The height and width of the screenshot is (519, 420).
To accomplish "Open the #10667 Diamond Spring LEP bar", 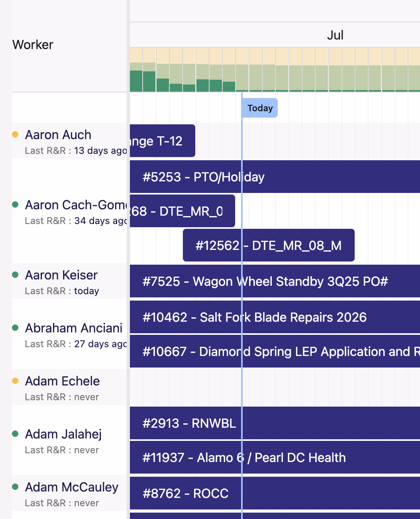I will (x=275, y=351).
